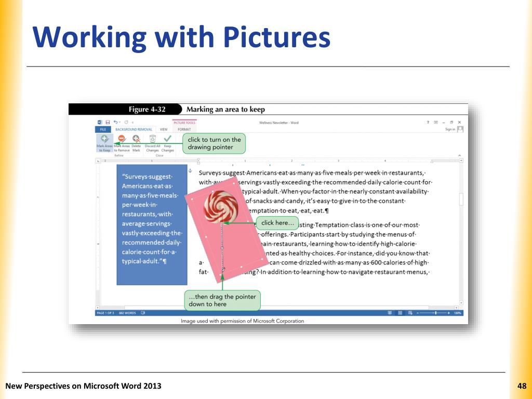The height and width of the screenshot is (399, 532).
Task: Click the Wellness Newsletter - Word window title
Action: click(x=279, y=123)
